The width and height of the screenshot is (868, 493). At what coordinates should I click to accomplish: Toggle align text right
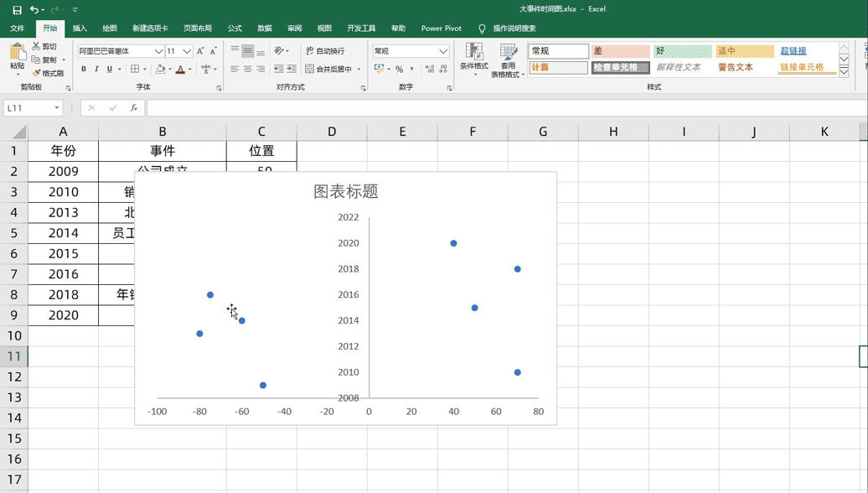pos(261,69)
